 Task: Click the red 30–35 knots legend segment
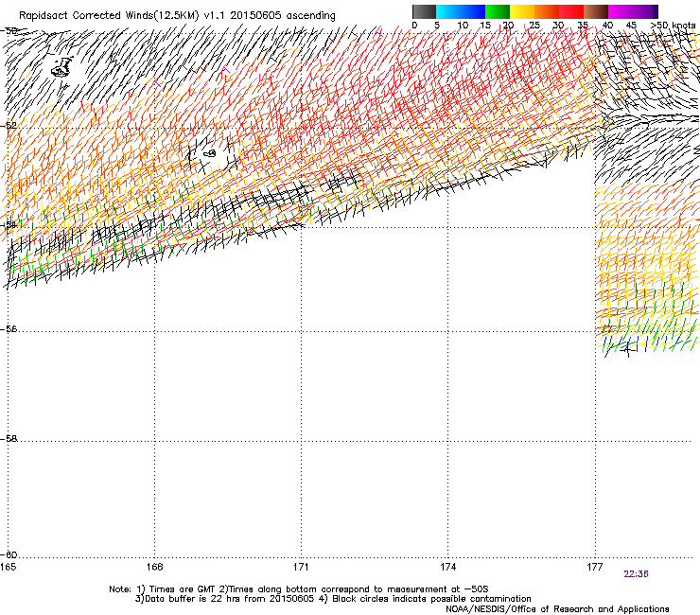571,11
